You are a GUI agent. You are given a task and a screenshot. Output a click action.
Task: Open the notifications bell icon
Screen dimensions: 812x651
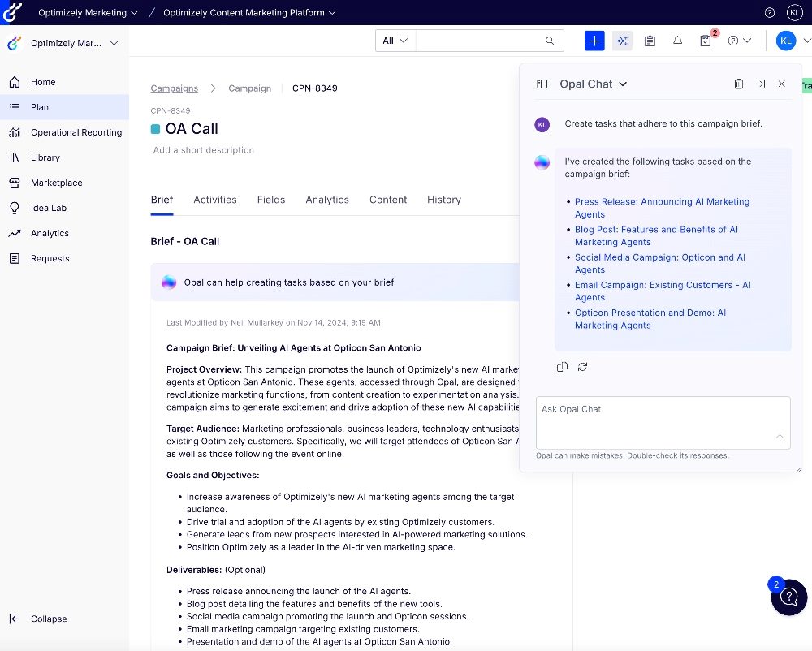pos(677,41)
